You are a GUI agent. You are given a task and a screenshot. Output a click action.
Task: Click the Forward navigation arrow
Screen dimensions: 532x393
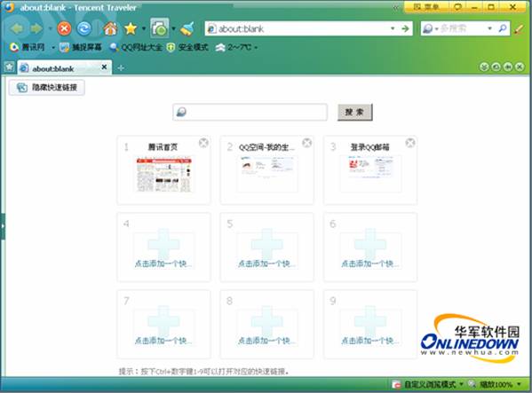pos(36,28)
